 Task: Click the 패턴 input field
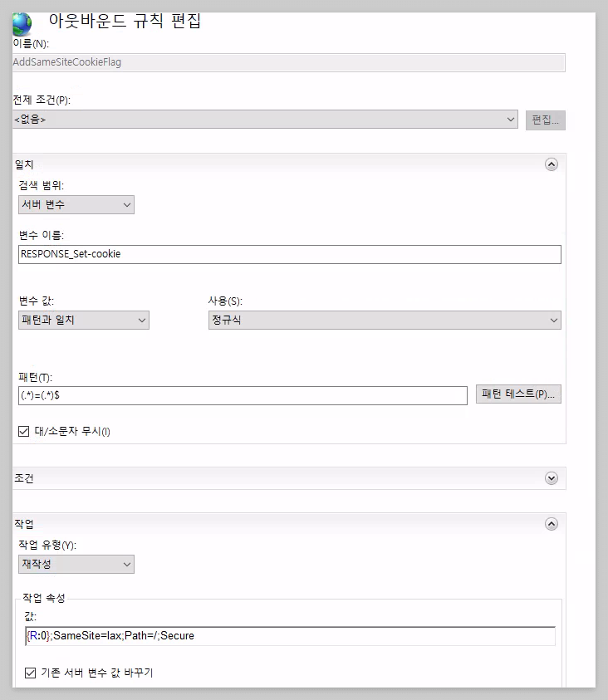tap(243, 395)
